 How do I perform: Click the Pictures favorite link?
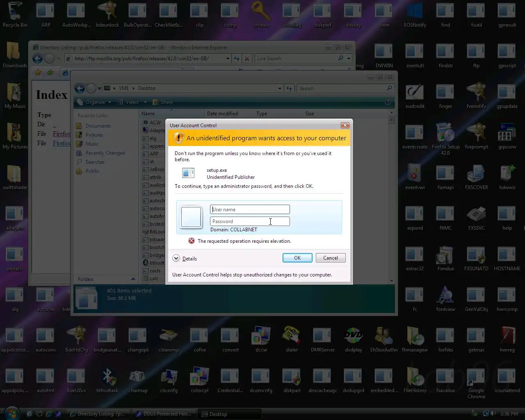click(x=94, y=135)
